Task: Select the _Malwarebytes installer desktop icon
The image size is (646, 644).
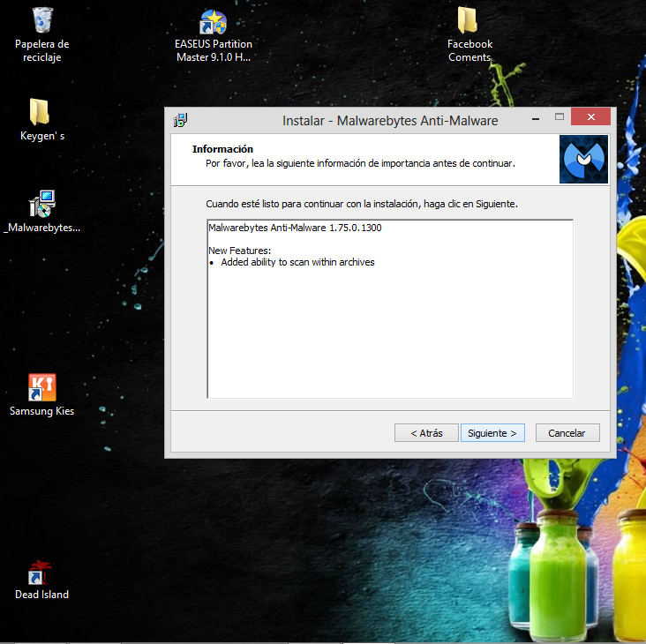Action: point(42,204)
